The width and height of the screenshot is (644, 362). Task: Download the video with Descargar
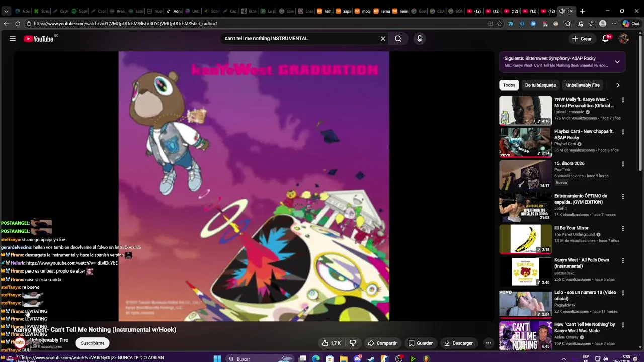tap(458, 343)
